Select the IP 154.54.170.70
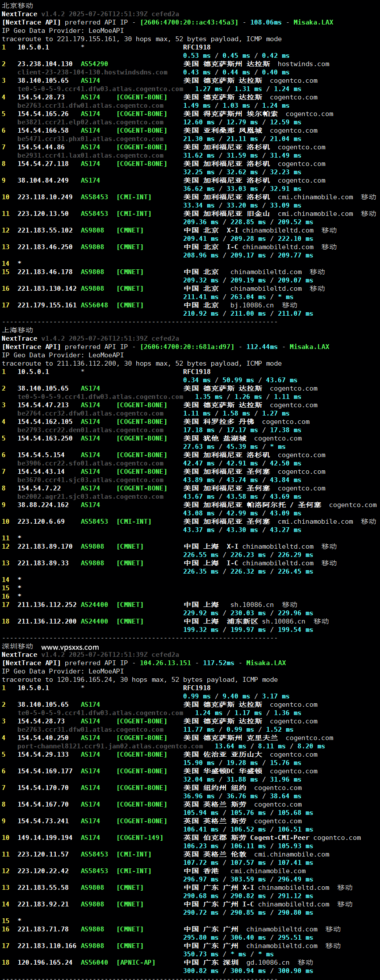 click(43, 788)
